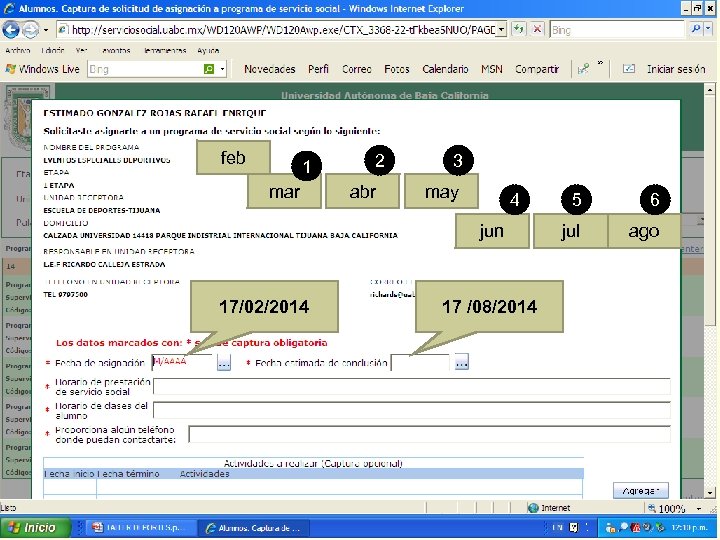Click the speech-bubble system tray icon
This screenshot has width=720, height=540.
point(624,527)
